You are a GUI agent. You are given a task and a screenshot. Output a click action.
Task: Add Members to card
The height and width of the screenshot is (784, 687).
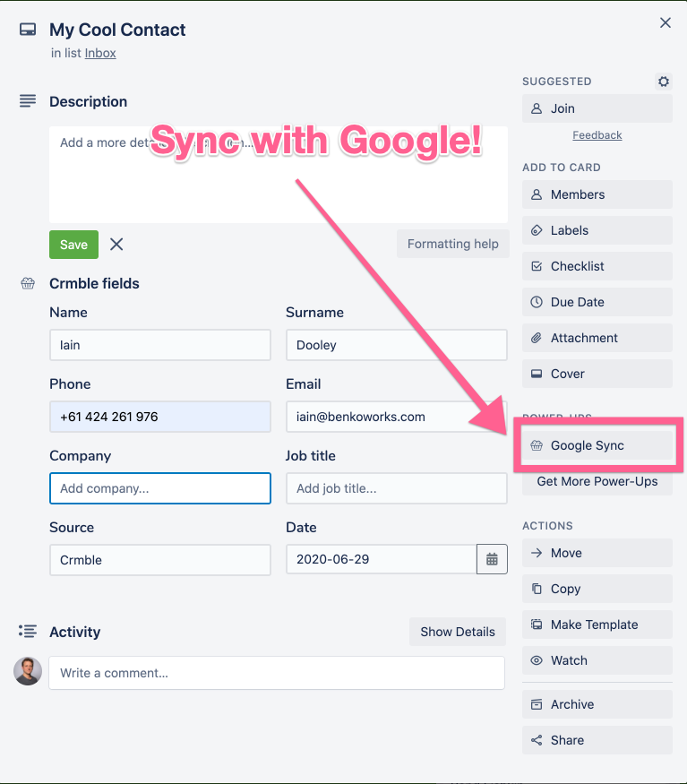pyautogui.click(x=597, y=194)
